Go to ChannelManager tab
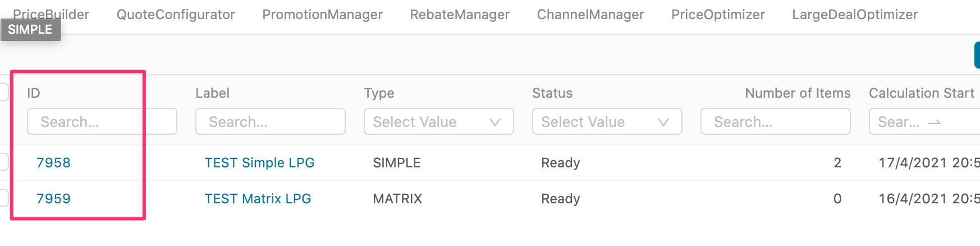Viewport: 980px width, 246px height. click(590, 15)
